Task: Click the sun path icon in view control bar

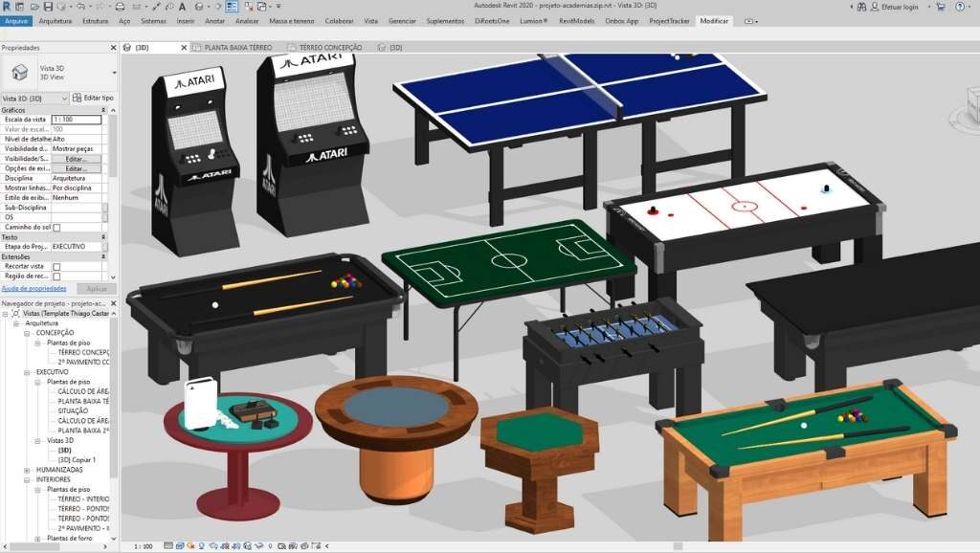Action: coord(189,546)
